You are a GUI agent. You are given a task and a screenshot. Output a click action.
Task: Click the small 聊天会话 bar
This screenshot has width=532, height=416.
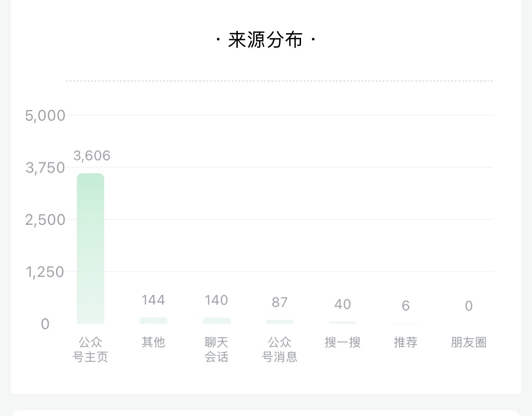tap(216, 320)
